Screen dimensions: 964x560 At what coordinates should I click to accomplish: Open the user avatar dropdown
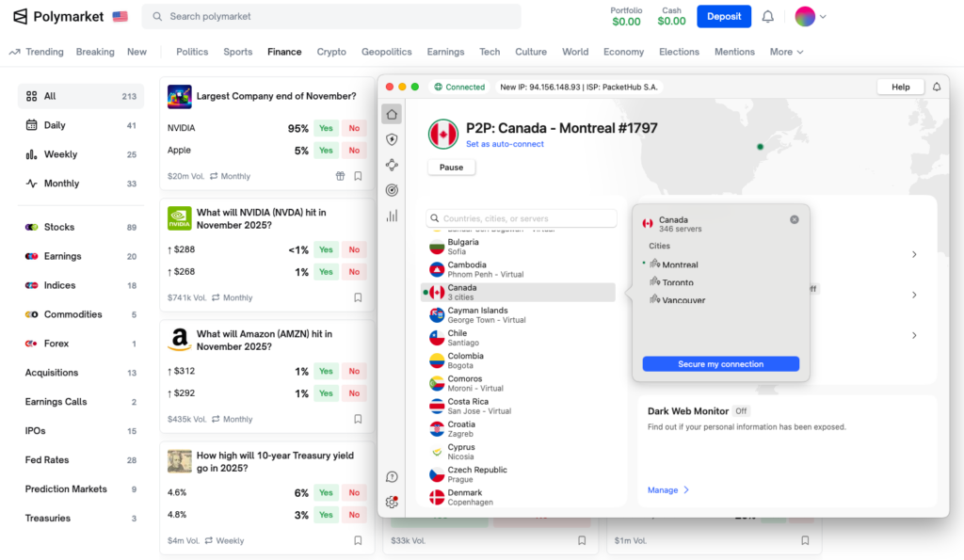tap(811, 17)
